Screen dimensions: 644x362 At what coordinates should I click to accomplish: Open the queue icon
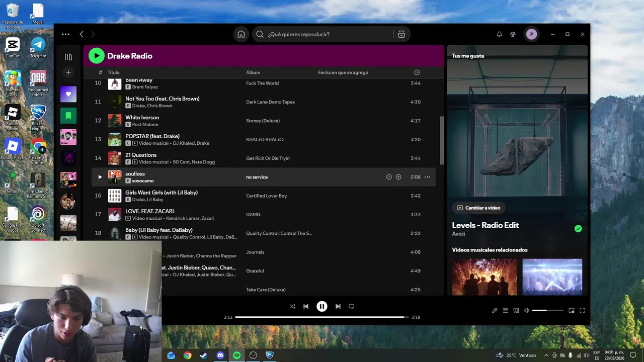point(506,311)
